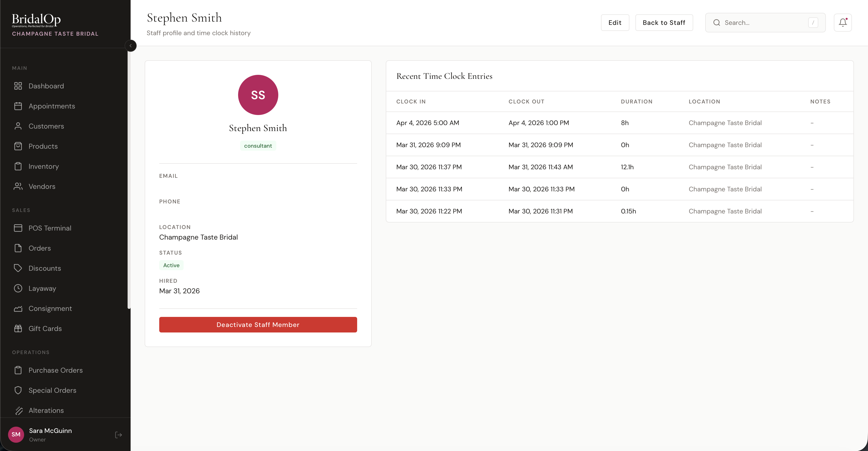
Task: Go to the Inventory section
Action: click(x=43, y=166)
